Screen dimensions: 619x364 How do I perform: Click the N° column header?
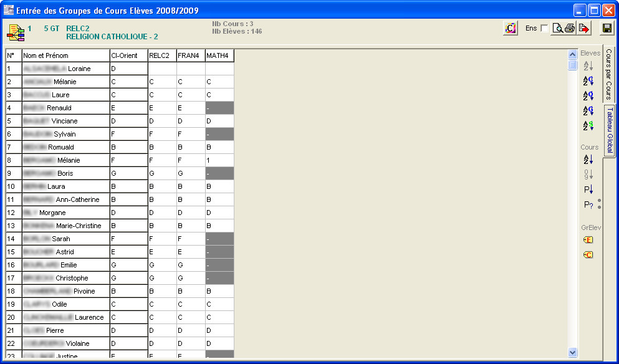click(14, 55)
